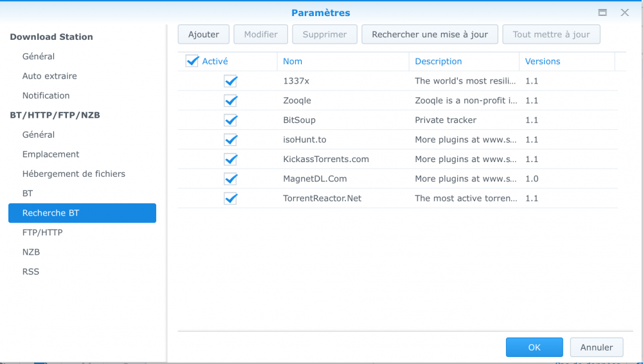Disable the Zooqle search plugin
Screen dimensions: 643x364
[x=231, y=100]
